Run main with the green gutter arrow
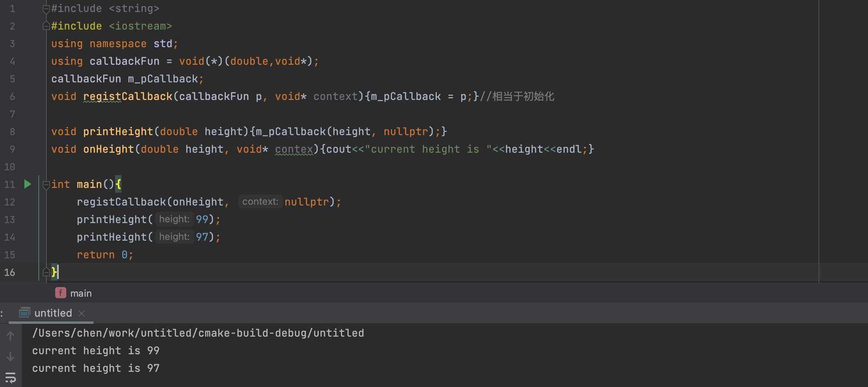The image size is (868, 387). pyautogui.click(x=27, y=184)
